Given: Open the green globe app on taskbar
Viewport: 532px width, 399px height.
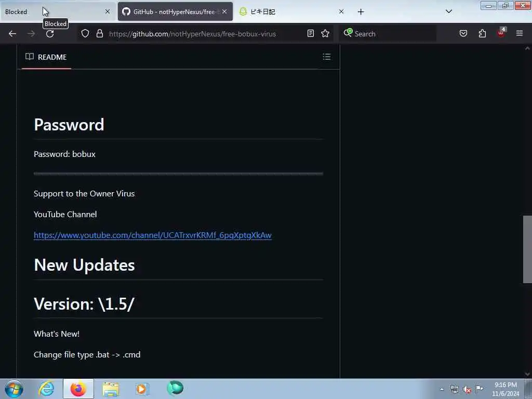Looking at the screenshot, I should tap(175, 388).
